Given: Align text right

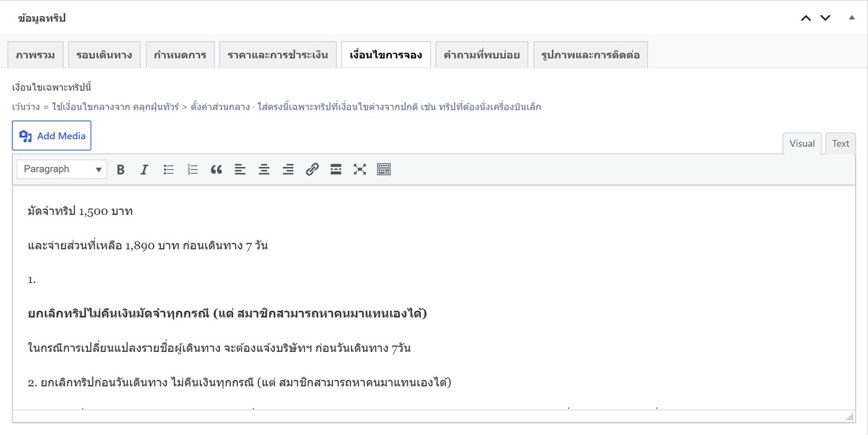Looking at the screenshot, I should click(x=288, y=169).
